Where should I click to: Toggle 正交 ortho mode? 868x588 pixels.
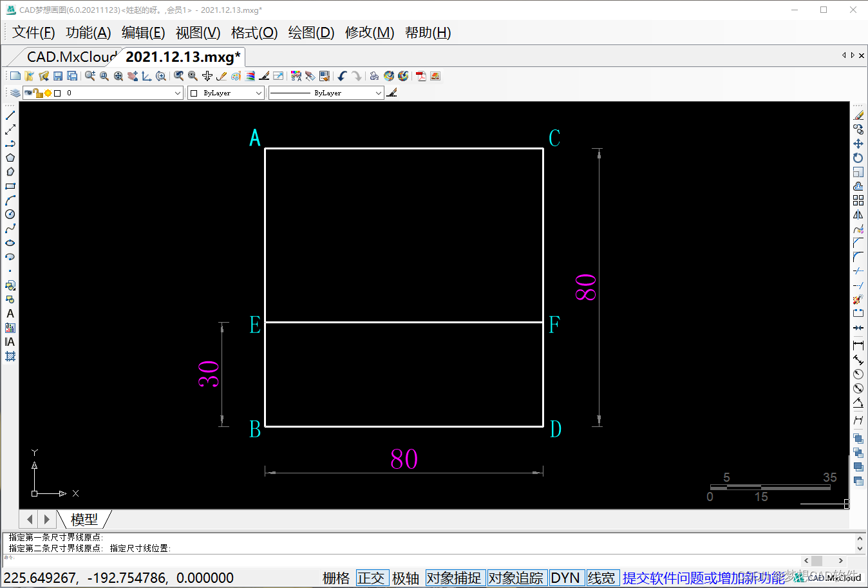click(372, 578)
